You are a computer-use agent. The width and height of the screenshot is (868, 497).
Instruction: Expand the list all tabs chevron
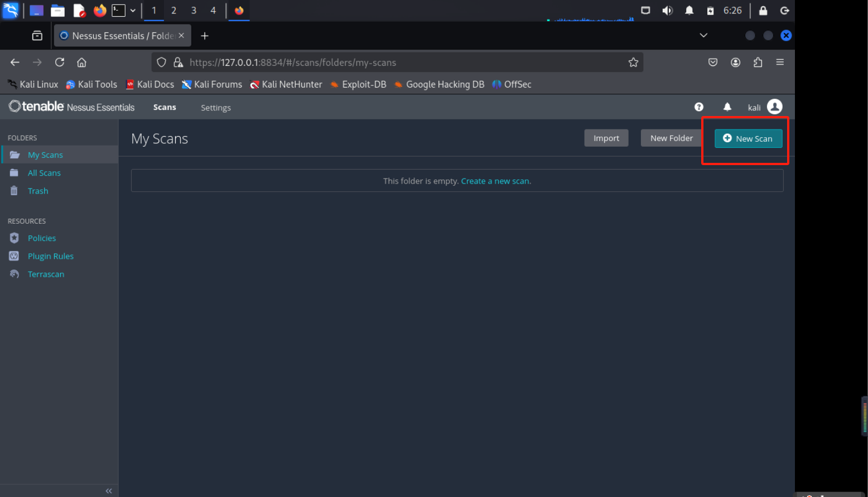click(703, 35)
